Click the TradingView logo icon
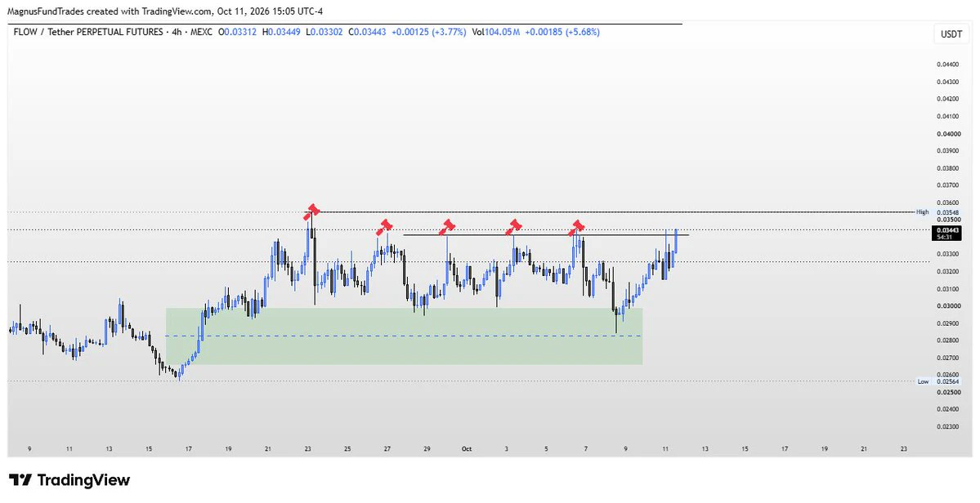Image resolution: width=980 pixels, height=503 pixels. pyautogui.click(x=20, y=480)
